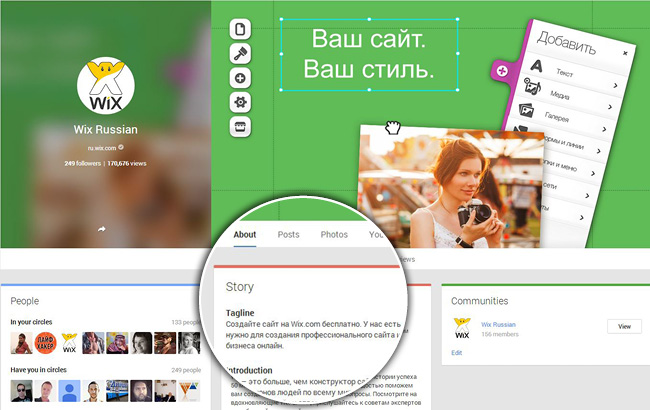The height and width of the screenshot is (410, 650).
Task: Open the avatar of man in cap
Action: coord(165,343)
